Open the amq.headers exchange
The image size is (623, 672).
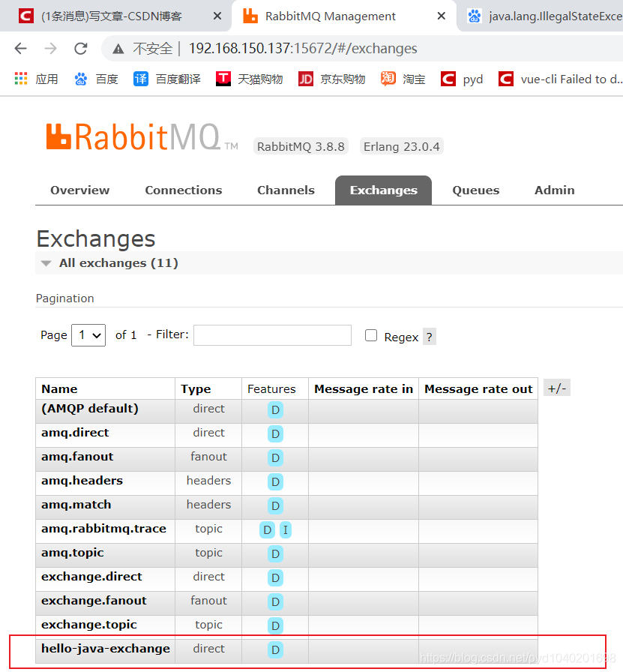[x=82, y=481]
